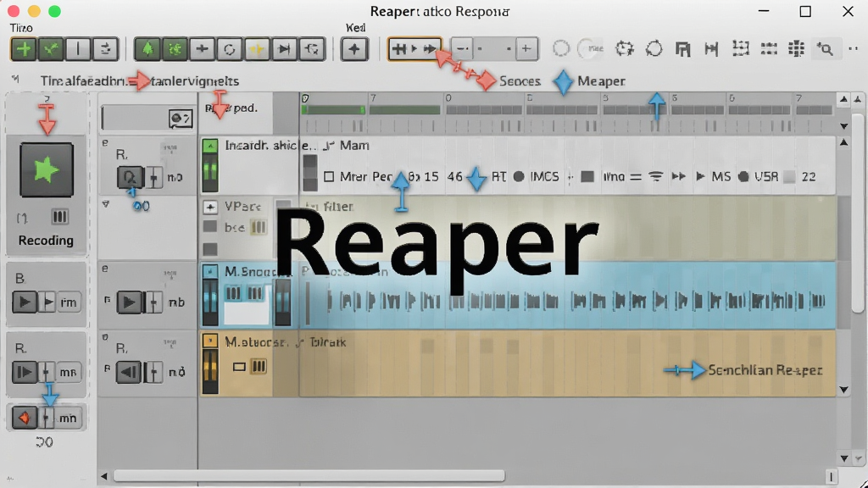This screenshot has width=868, height=488.
Task: Click the grey plus toolbar button beside the circular arrow
Action: point(202,49)
